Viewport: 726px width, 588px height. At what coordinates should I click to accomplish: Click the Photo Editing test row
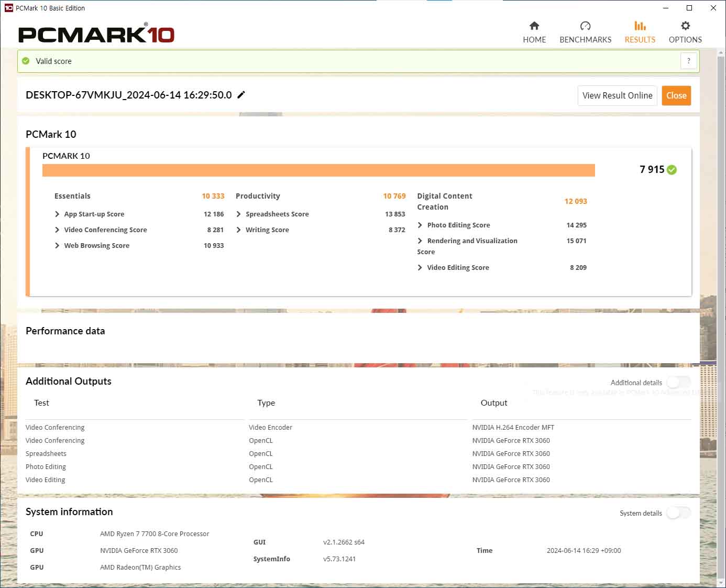[x=46, y=466]
